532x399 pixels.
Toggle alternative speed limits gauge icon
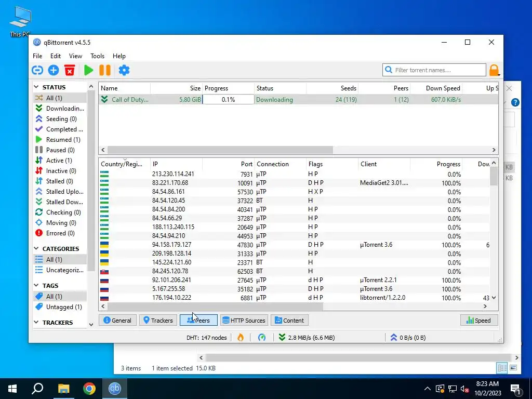point(262,338)
